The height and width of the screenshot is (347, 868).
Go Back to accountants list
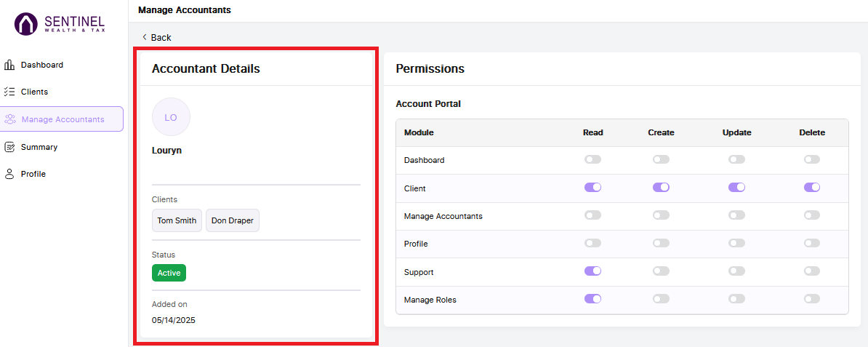(x=156, y=37)
